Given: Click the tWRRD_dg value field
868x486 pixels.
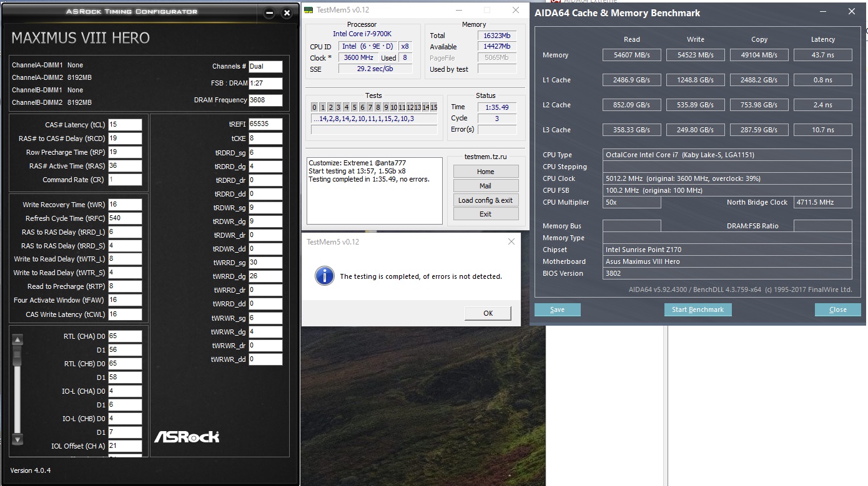Looking at the screenshot, I should (265, 276).
